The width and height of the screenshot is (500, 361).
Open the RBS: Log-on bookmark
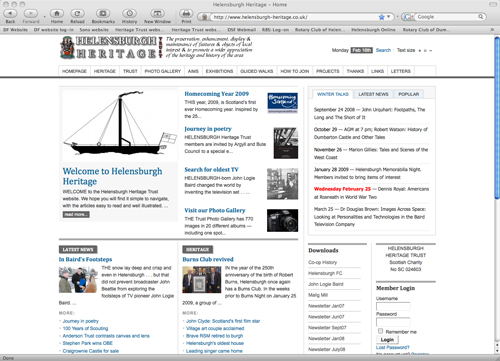point(275,30)
